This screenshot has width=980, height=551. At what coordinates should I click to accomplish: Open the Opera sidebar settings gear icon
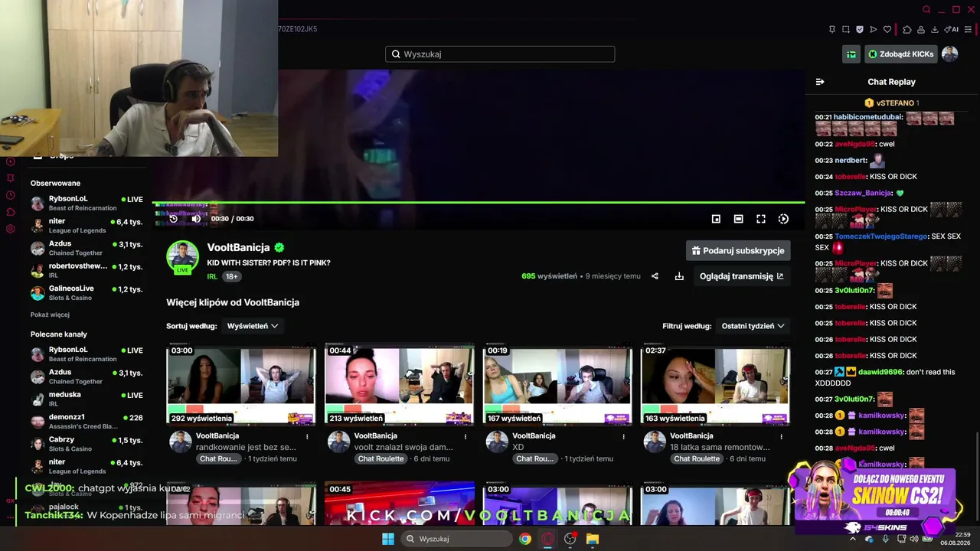click(11, 229)
